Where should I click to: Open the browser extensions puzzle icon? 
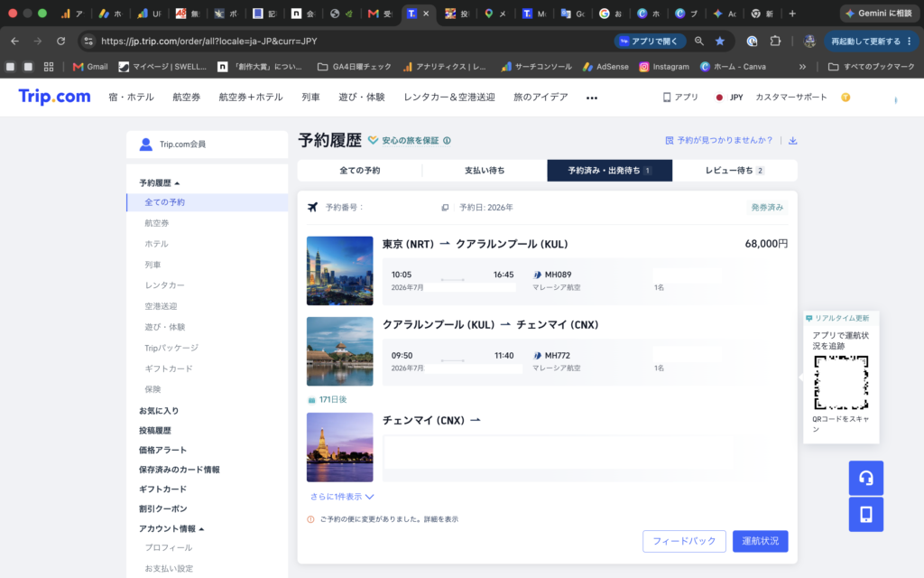point(775,42)
